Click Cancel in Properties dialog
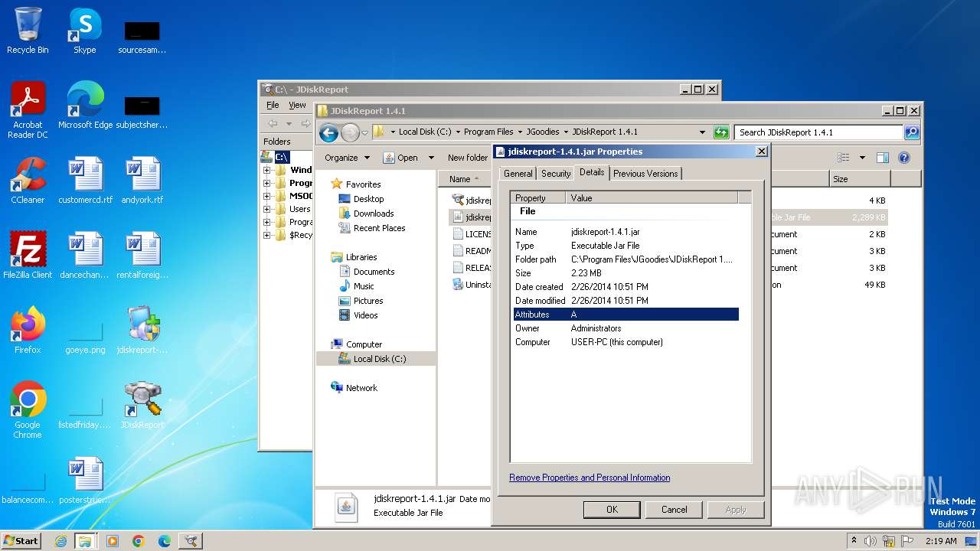Screen dimensions: 980x551 (674, 510)
